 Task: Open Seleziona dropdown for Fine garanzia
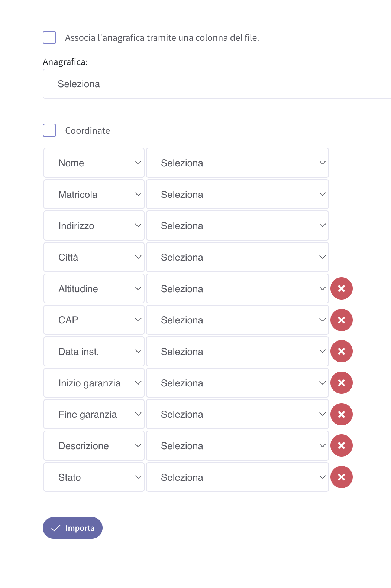point(237,414)
